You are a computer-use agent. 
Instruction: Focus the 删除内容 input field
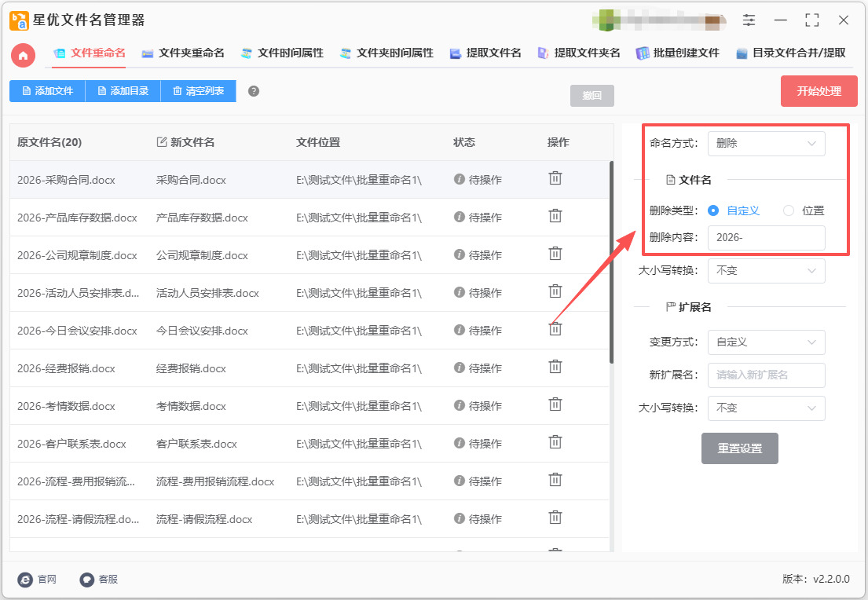click(766, 238)
